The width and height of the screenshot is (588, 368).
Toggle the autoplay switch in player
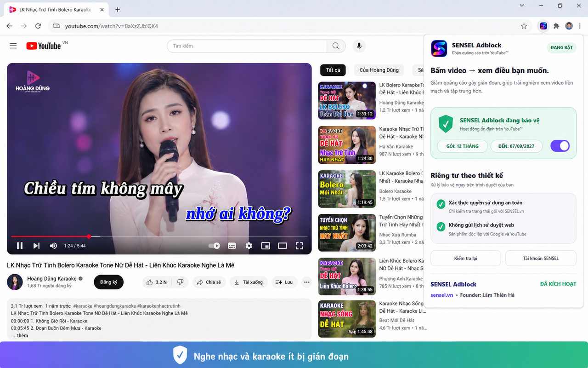coord(214,246)
